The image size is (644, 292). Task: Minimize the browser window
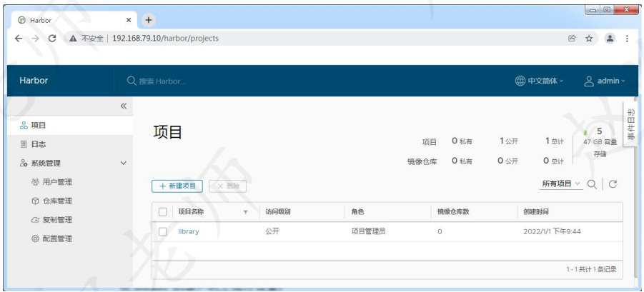(x=593, y=9)
